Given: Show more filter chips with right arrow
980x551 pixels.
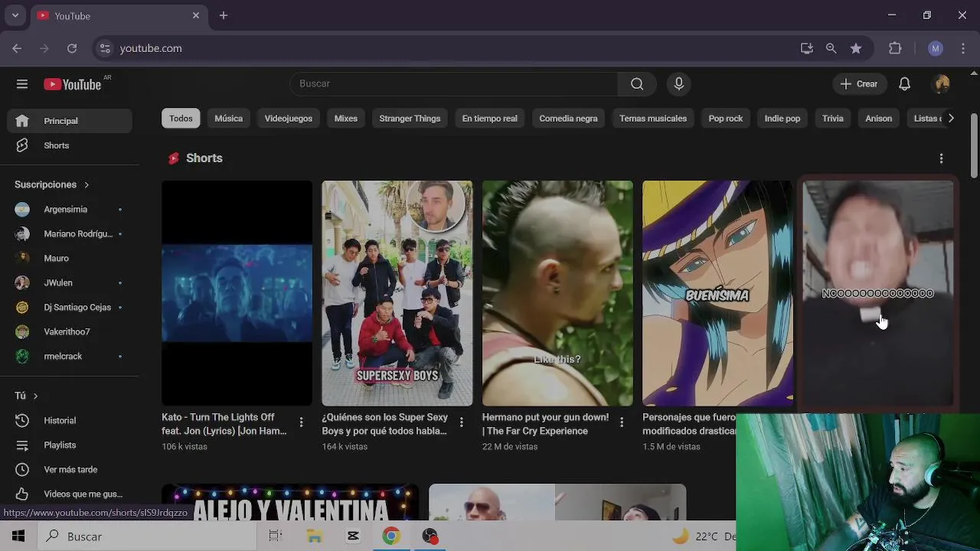Looking at the screenshot, I should [x=951, y=119].
